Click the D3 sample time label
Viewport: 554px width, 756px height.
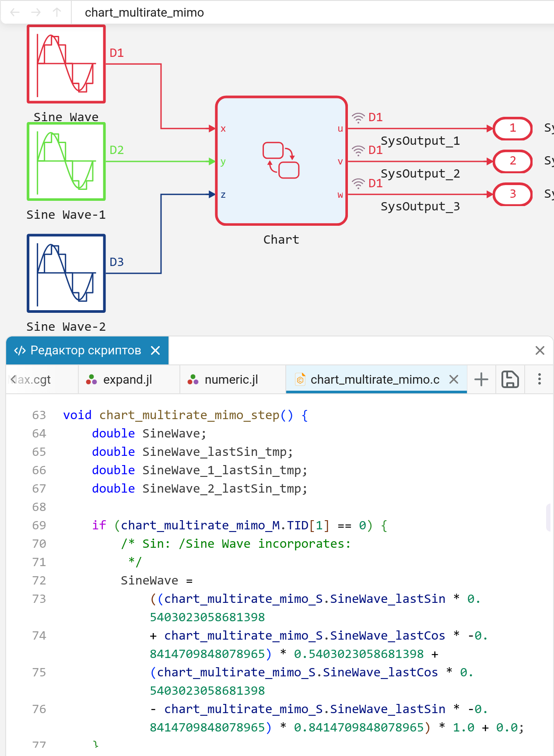117,262
